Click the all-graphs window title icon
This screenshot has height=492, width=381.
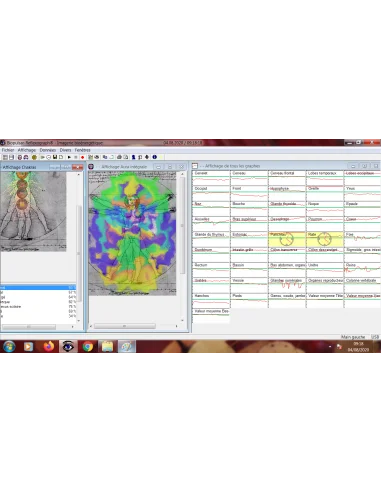point(195,166)
